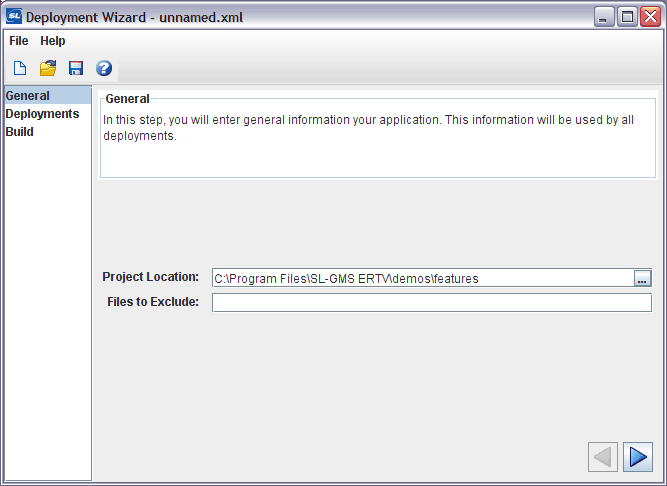Click the Deployment Wizard title bar text
The height and width of the screenshot is (486, 667).
point(134,17)
